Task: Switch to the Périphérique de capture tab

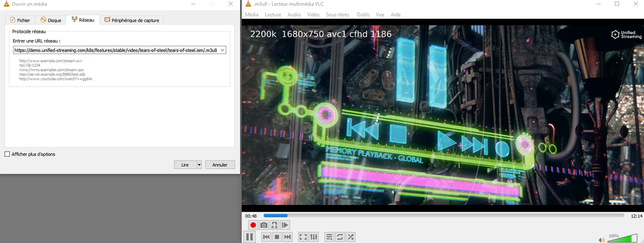Action: [134, 20]
